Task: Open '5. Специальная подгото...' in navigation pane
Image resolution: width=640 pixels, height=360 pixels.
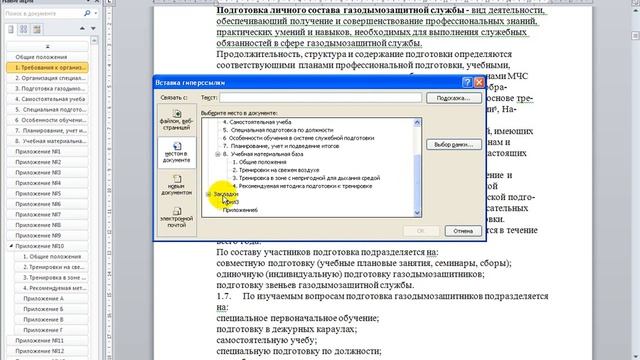Action: (47, 109)
